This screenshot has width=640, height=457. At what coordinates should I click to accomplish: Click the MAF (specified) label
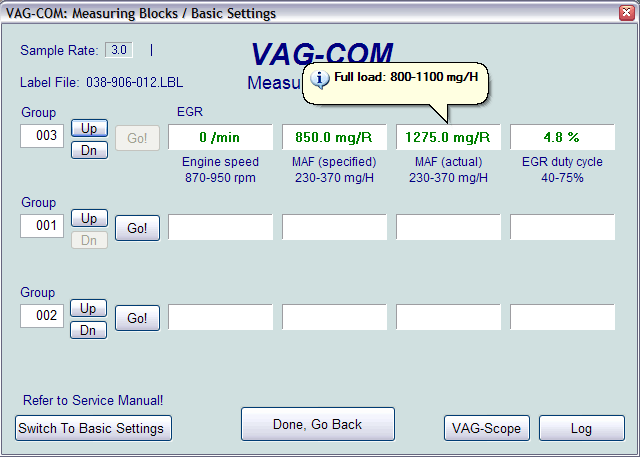pyautogui.click(x=334, y=162)
